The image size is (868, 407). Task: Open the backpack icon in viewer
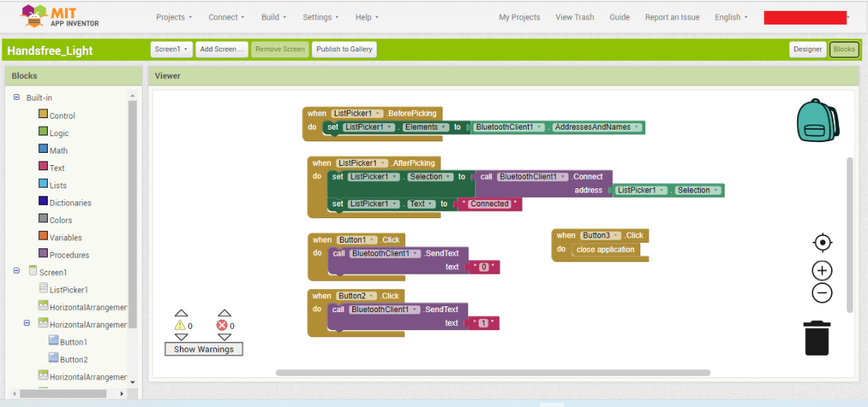[818, 122]
